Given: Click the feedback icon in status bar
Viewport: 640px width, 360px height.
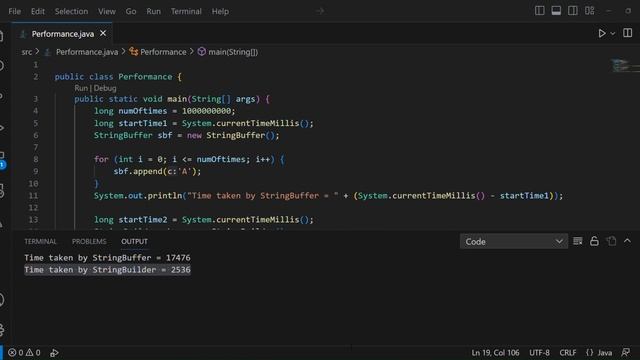Looking at the screenshot, I should click(x=626, y=353).
